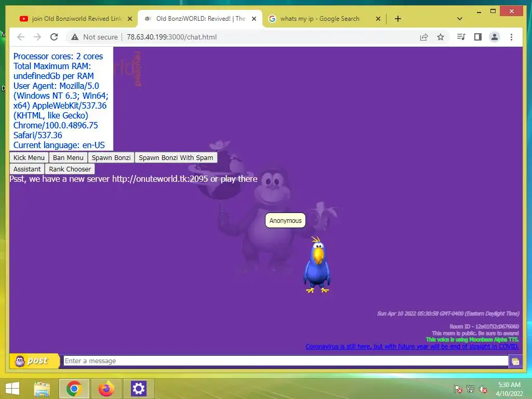Image resolution: width=532 pixels, height=399 pixels.
Task: Open the Coronavirus is still here link
Action: click(412, 347)
